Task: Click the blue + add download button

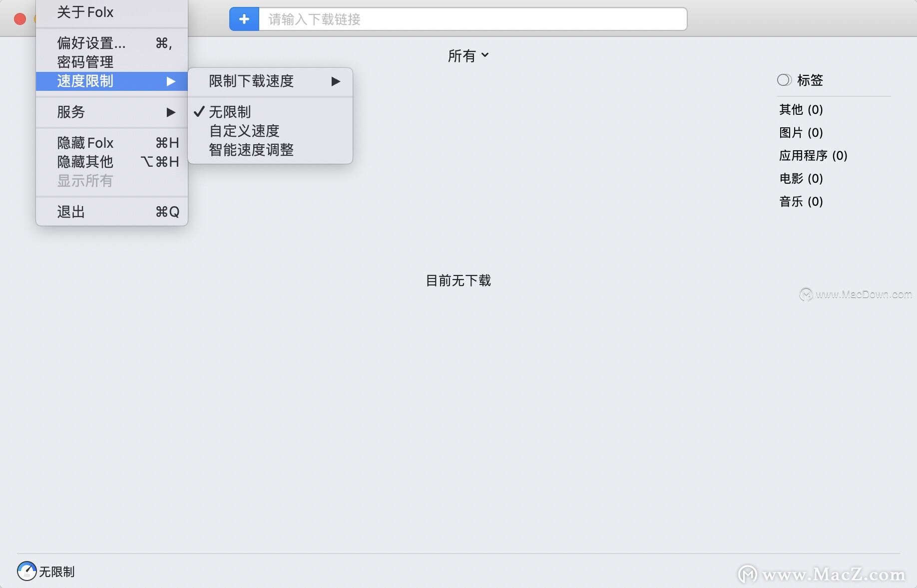Action: click(244, 18)
